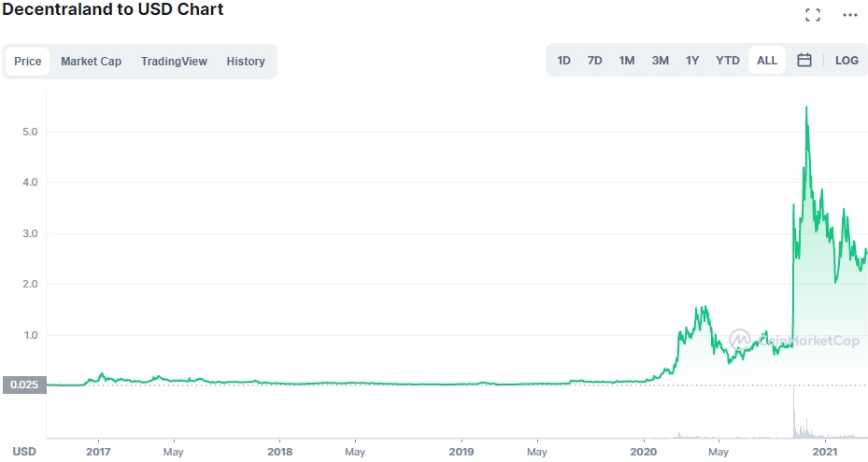Click the USD currency label
The image size is (868, 462).
(x=24, y=452)
